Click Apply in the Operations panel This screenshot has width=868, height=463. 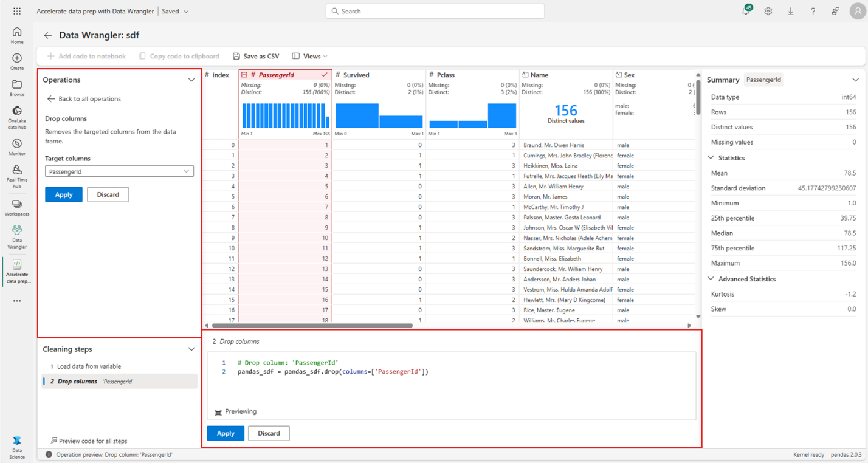click(64, 194)
